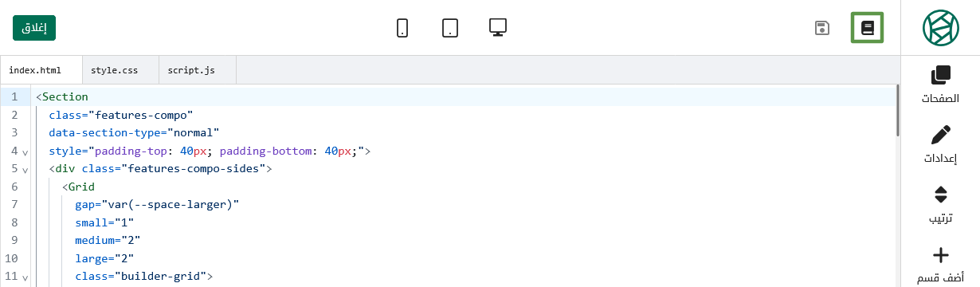The height and width of the screenshot is (287, 980).
Task: Collapse code fold arrow at line 5
Action: click(25, 170)
